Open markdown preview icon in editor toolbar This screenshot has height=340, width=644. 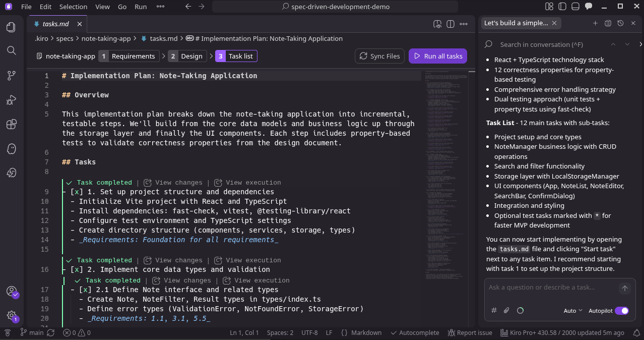437,24
